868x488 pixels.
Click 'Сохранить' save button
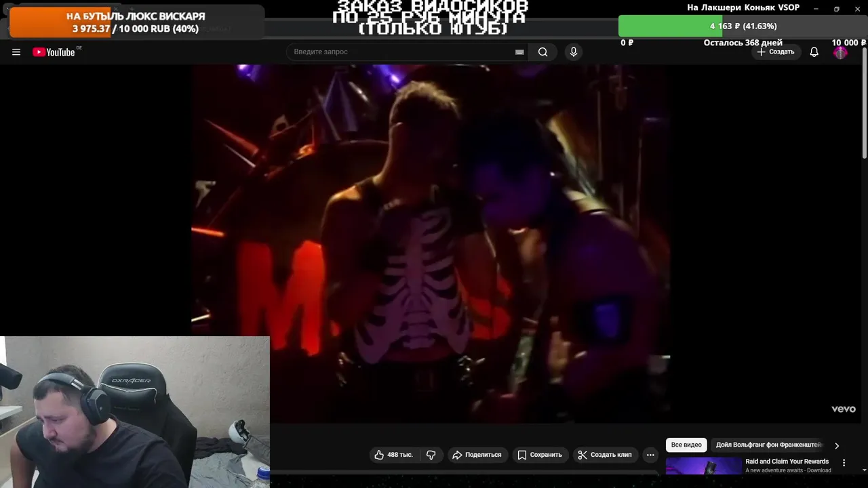tap(540, 455)
